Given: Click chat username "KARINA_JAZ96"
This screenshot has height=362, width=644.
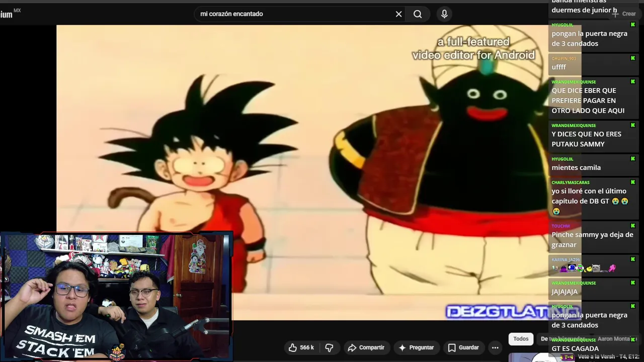Looking at the screenshot, I should coord(566,260).
